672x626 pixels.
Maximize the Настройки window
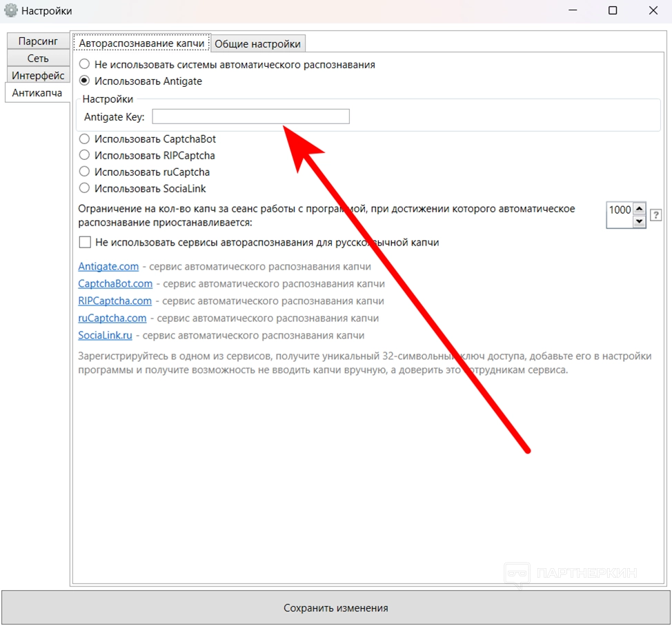(613, 11)
